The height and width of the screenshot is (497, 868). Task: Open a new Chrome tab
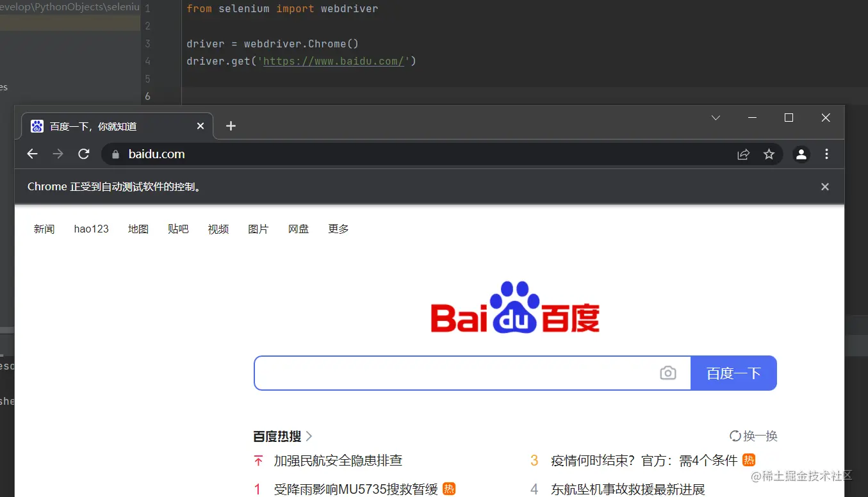click(231, 126)
